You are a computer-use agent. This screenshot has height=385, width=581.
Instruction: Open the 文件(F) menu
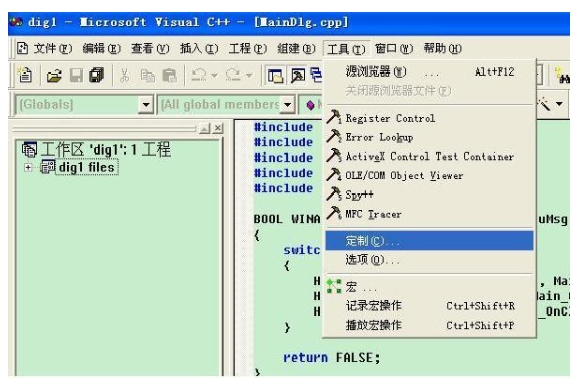53,49
